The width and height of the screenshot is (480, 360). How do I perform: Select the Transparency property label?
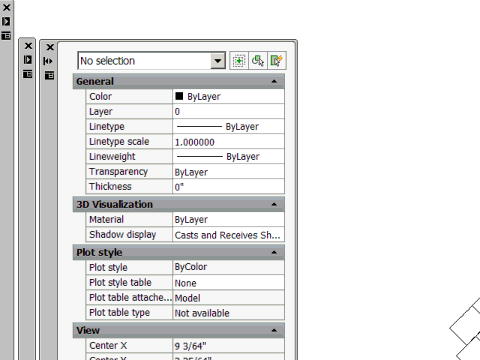tap(118, 172)
